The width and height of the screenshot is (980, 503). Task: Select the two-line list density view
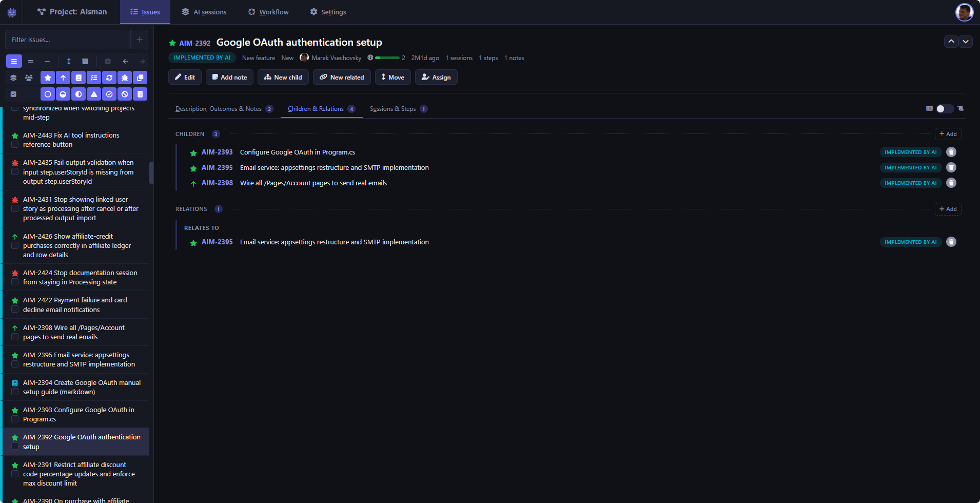[31, 62]
